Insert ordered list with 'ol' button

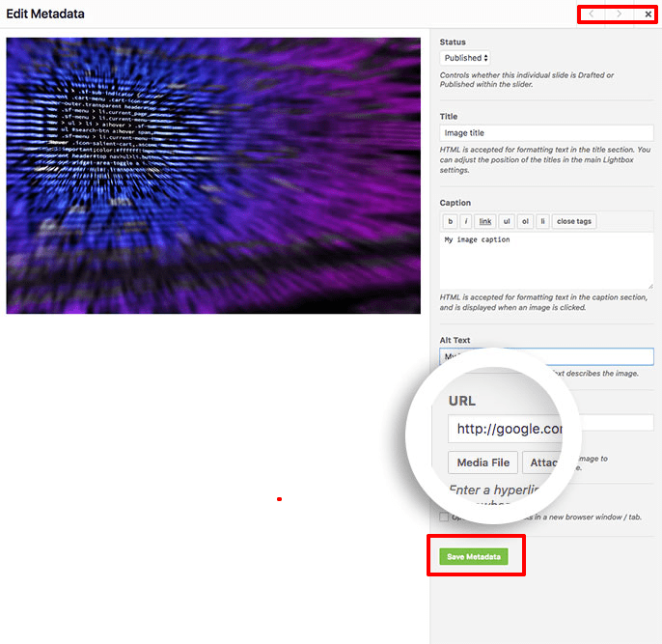pyautogui.click(x=525, y=221)
